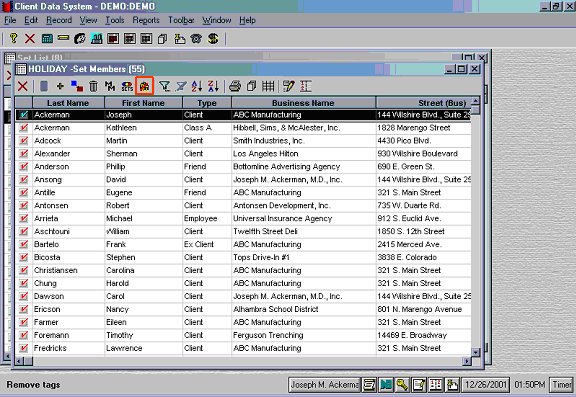Click the pencil notepad edit icon
The image size is (576, 397).
pyautogui.click(x=289, y=86)
